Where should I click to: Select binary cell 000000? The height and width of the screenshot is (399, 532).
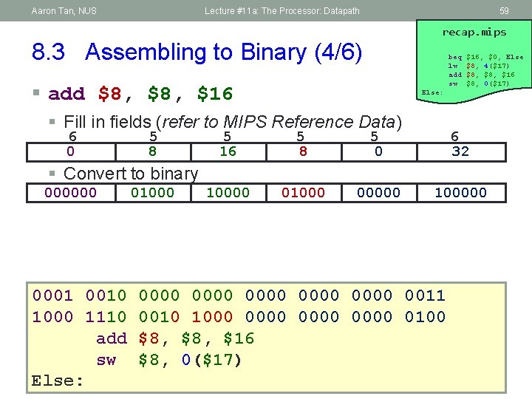pyautogui.click(x=71, y=193)
